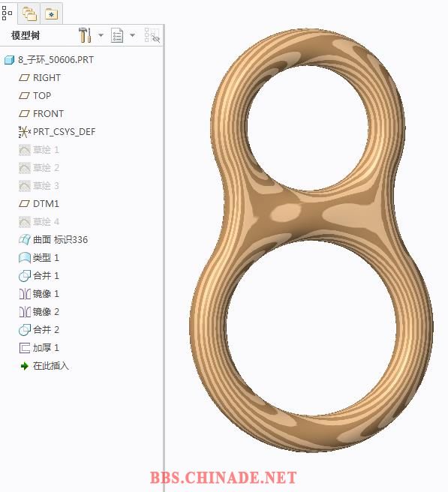Open the folder browser tab
Viewport: 448px width, 492px height.
pyautogui.click(x=29, y=13)
